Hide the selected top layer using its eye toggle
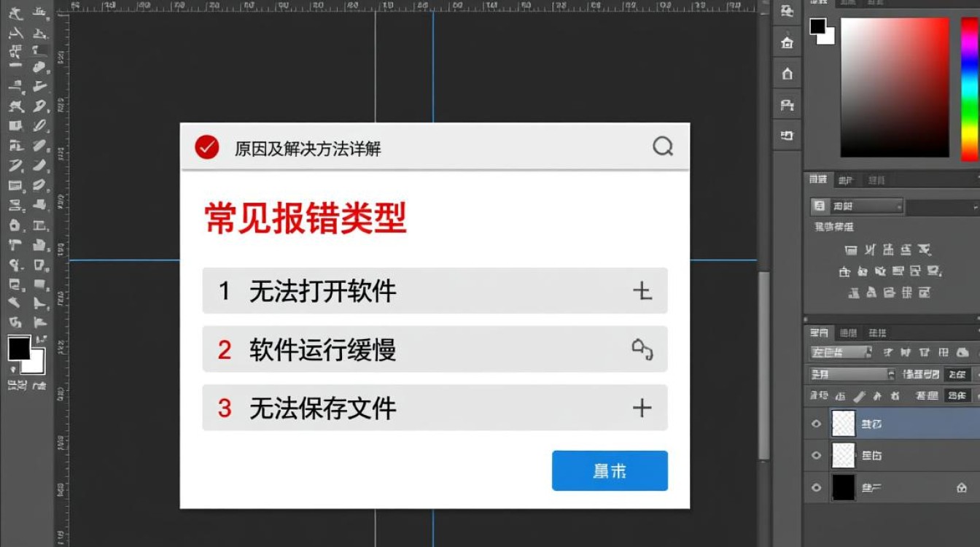Screen dimensions: 980x547 coord(817,423)
